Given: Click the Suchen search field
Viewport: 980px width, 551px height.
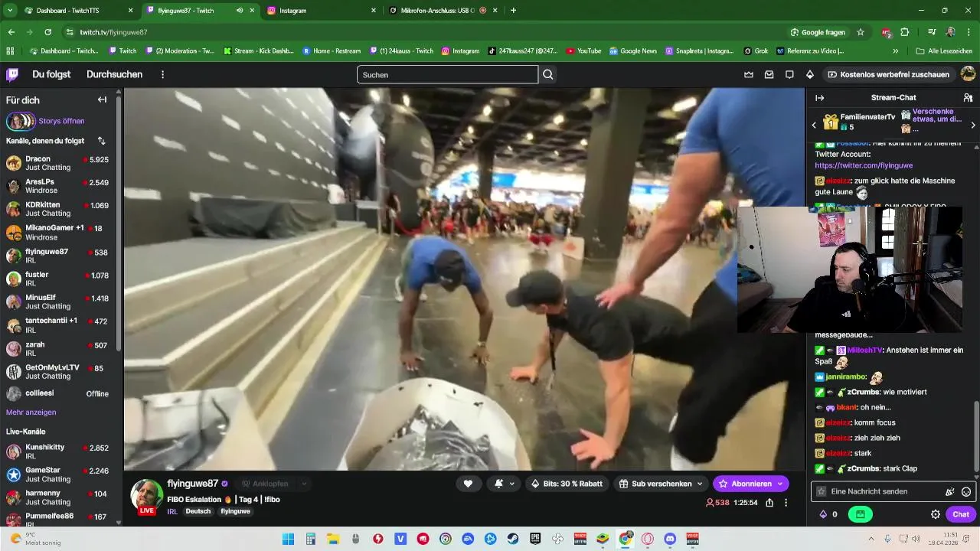Looking at the screenshot, I should pos(447,74).
